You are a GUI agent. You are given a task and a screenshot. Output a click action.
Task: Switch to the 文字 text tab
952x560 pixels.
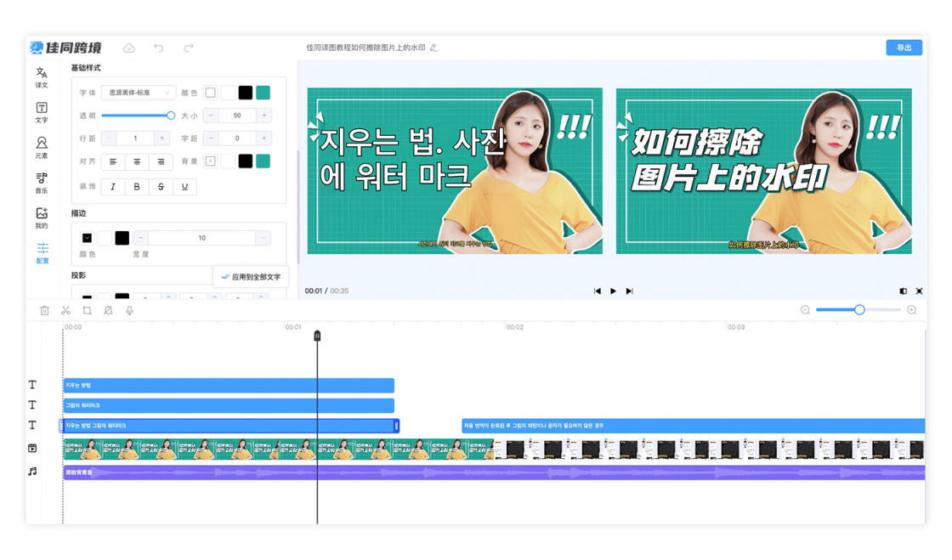tap(42, 113)
